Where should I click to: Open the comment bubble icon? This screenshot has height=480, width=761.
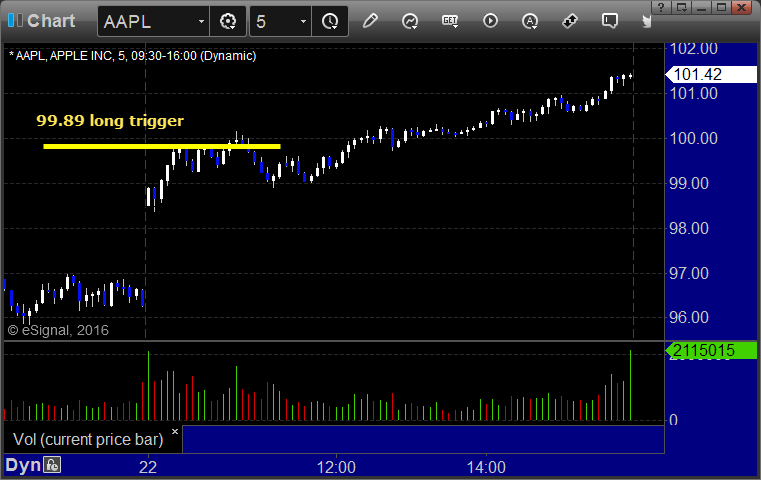[x=610, y=21]
